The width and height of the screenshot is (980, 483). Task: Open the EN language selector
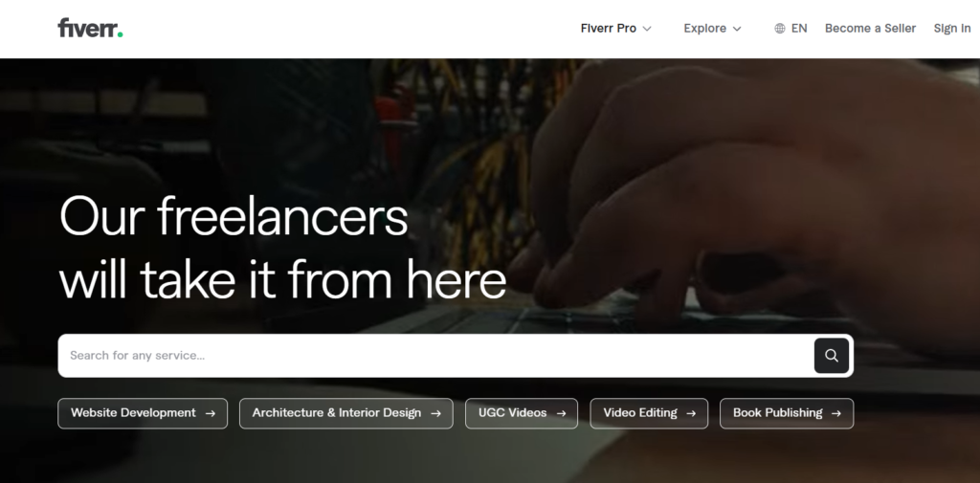(791, 28)
